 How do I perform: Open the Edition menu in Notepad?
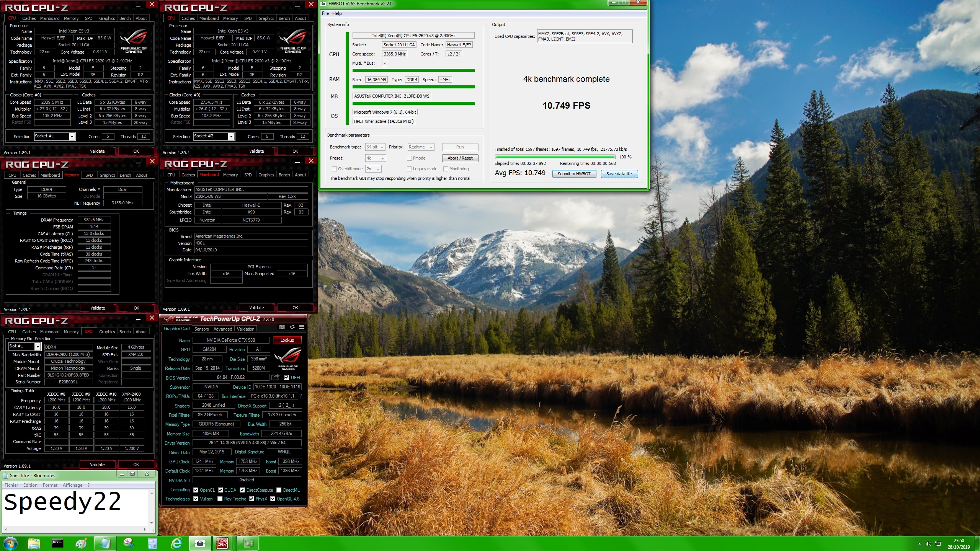pyautogui.click(x=30, y=485)
